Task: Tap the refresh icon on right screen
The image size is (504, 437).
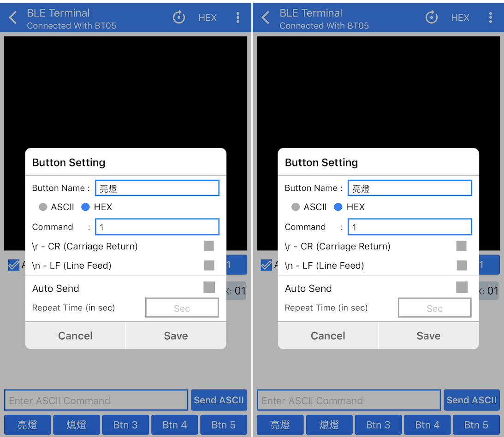Action: (431, 18)
